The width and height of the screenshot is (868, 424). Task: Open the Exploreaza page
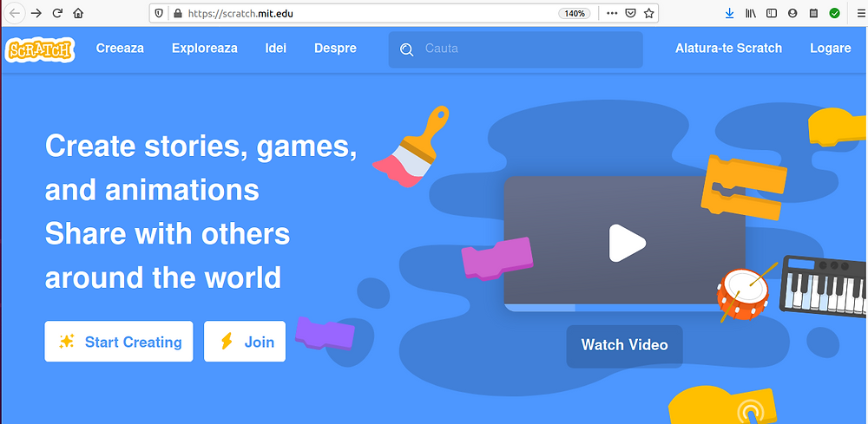(x=204, y=49)
